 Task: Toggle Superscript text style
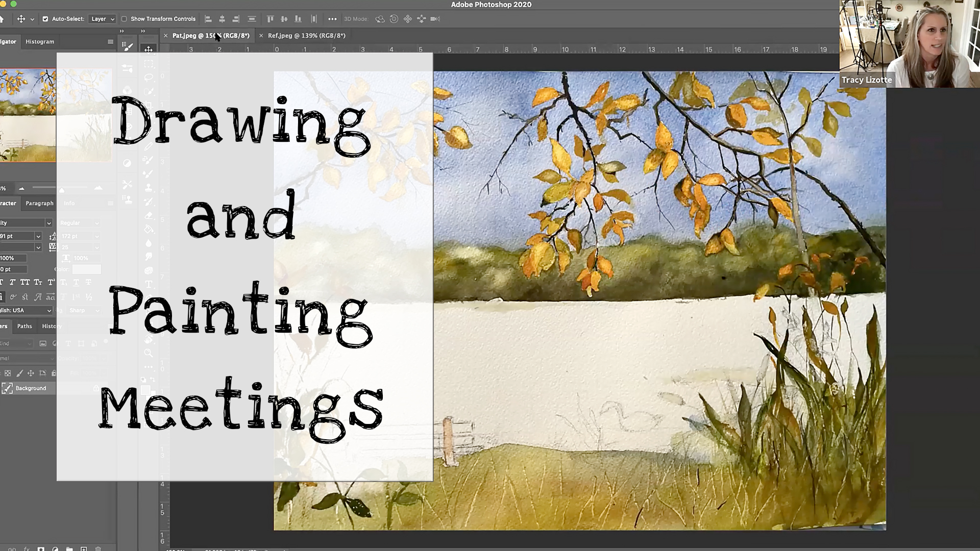tap(51, 282)
